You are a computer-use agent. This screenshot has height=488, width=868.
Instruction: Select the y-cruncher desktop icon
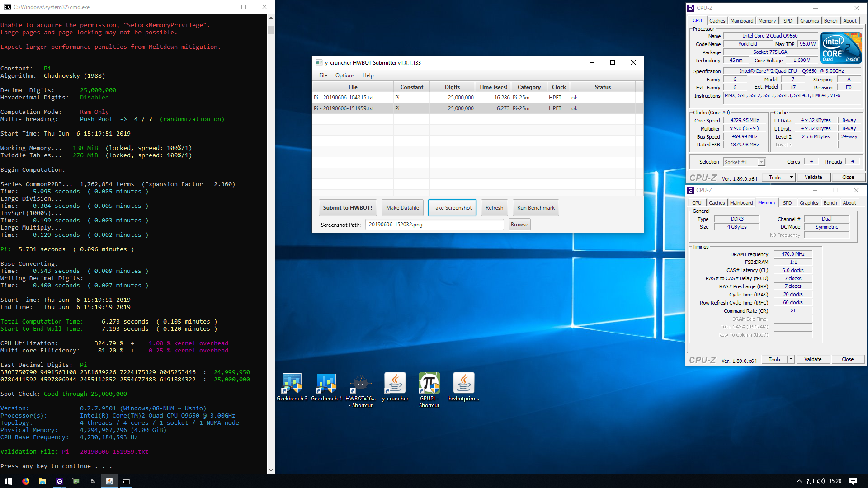point(395,387)
